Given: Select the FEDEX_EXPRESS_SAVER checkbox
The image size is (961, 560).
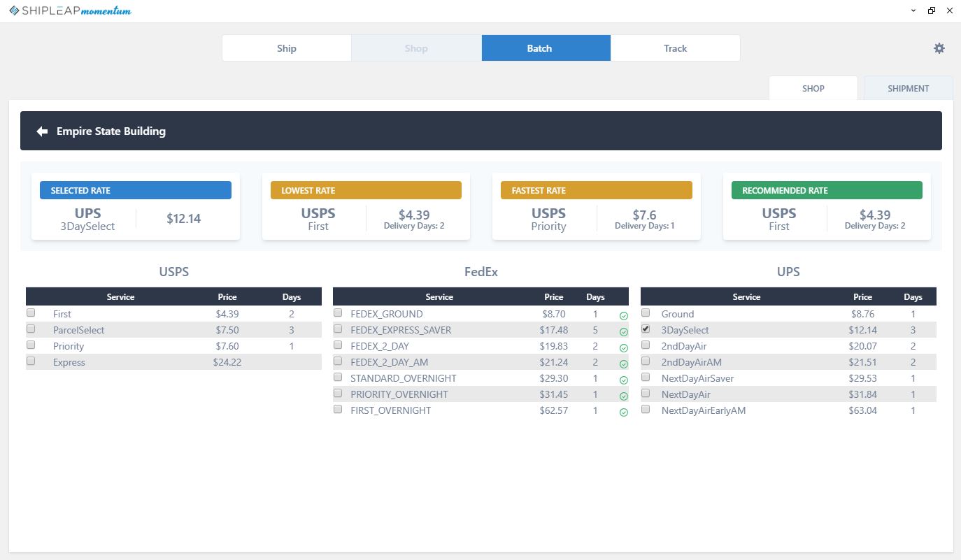Looking at the screenshot, I should [338, 329].
